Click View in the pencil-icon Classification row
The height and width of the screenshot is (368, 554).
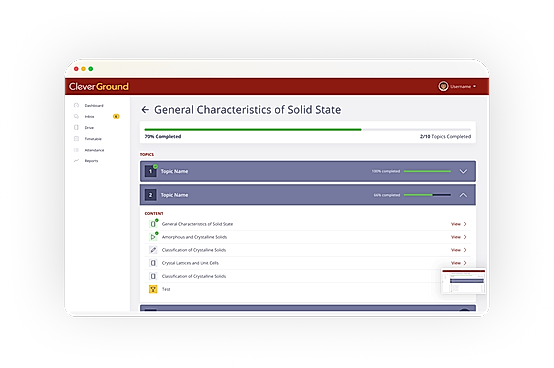coord(459,250)
